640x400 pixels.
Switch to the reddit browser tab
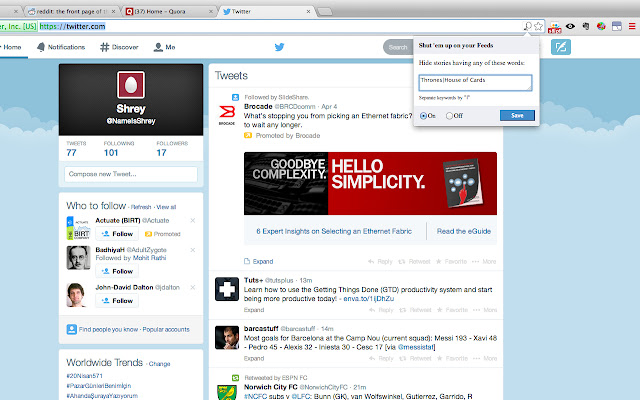pyautogui.click(x=72, y=11)
